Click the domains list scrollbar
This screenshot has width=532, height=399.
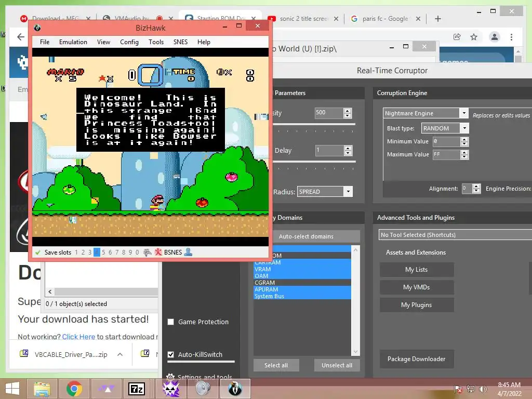click(x=355, y=301)
